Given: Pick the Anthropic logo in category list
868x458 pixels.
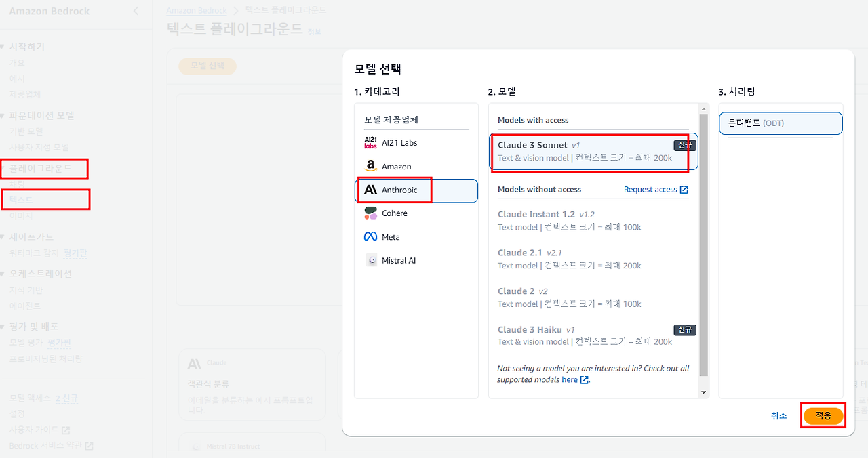Looking at the screenshot, I should (370, 190).
